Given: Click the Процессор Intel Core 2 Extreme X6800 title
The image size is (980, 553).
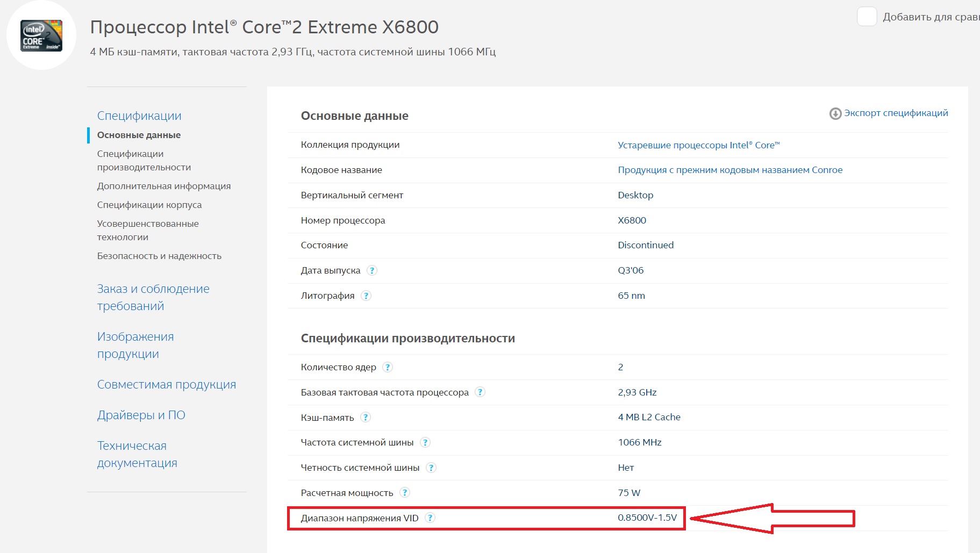Looking at the screenshot, I should coord(264,27).
